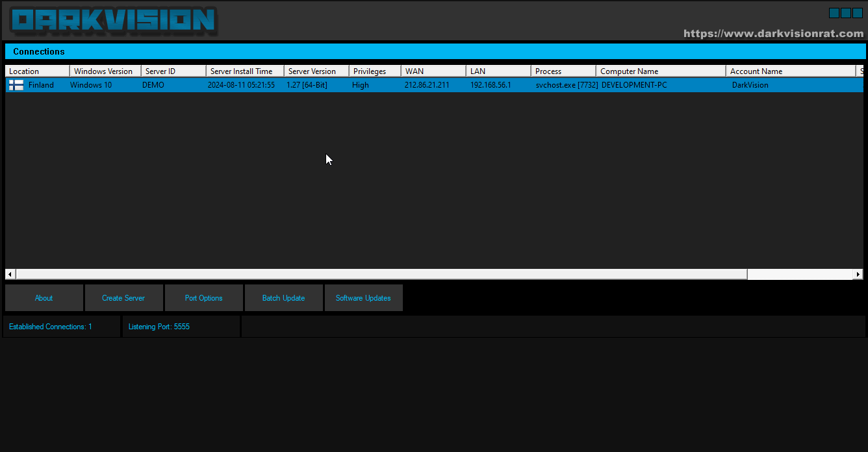This screenshot has height=452, width=868.
Task: Click the 'svchost.exe [7732]' process cell
Action: [x=567, y=85]
